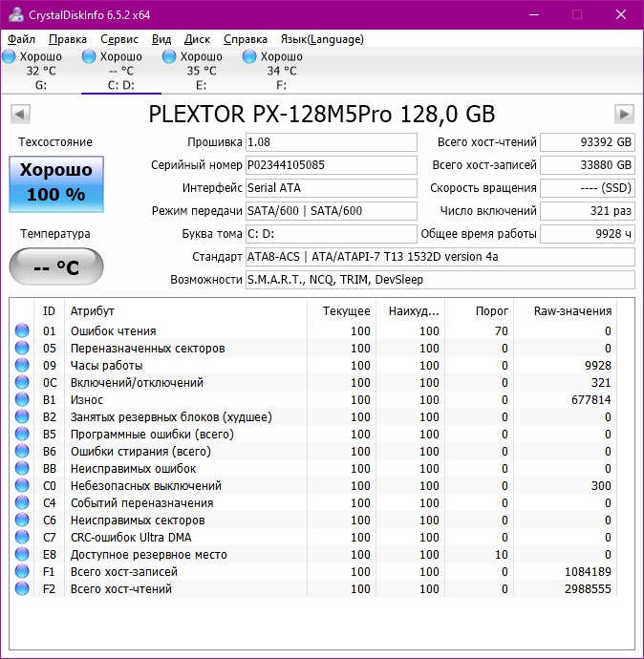Select the status orb for drive F:
Image resolution: width=644 pixels, height=659 pixels.
249,56
